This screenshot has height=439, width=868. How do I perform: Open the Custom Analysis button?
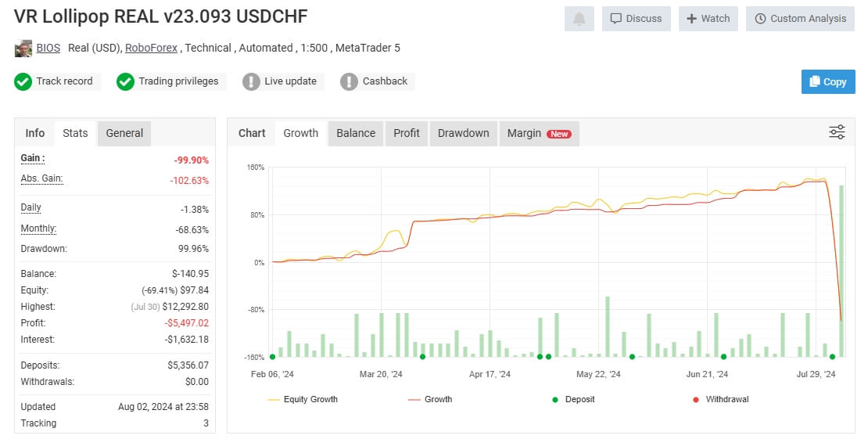(x=801, y=19)
